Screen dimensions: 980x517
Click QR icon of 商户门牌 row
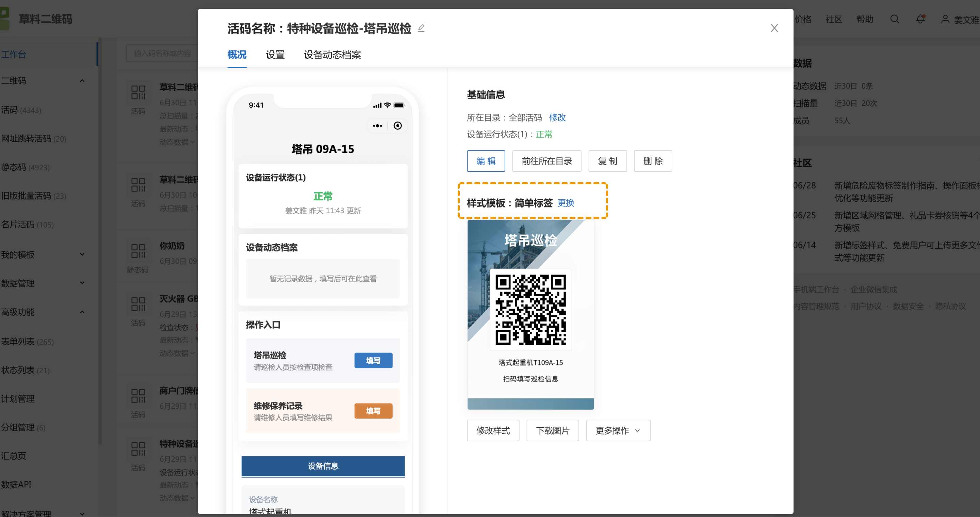point(138,396)
